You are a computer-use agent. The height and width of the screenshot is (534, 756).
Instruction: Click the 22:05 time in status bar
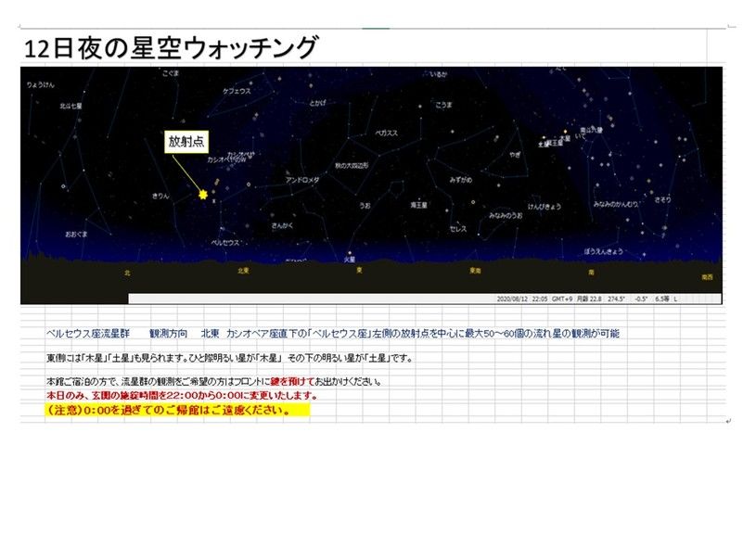540,299
